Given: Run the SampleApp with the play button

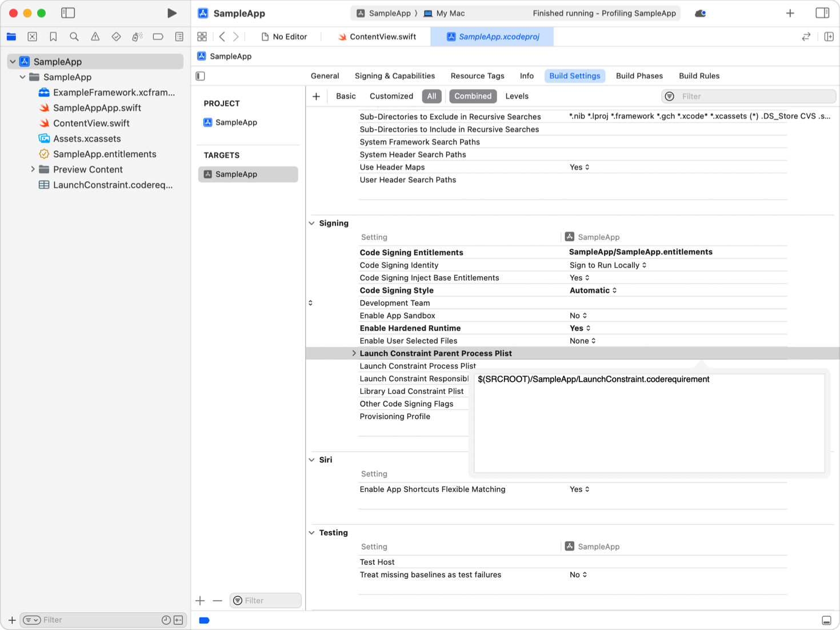Looking at the screenshot, I should pyautogui.click(x=172, y=13).
